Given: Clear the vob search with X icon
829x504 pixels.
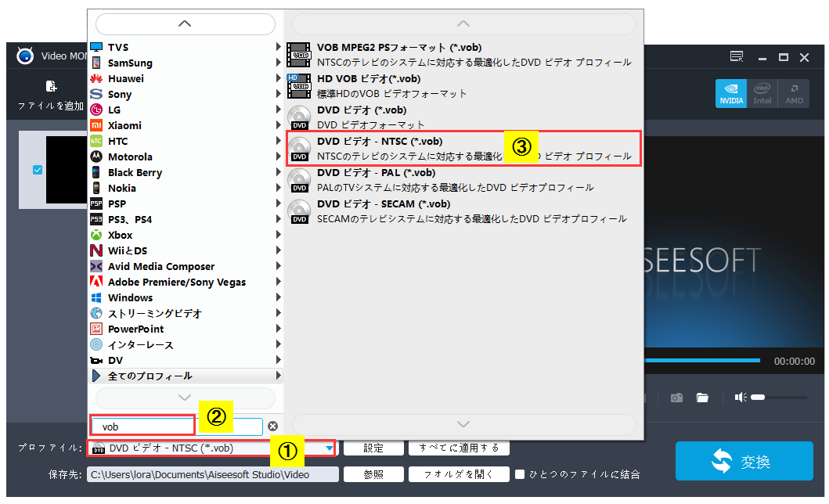Looking at the screenshot, I should [x=272, y=427].
